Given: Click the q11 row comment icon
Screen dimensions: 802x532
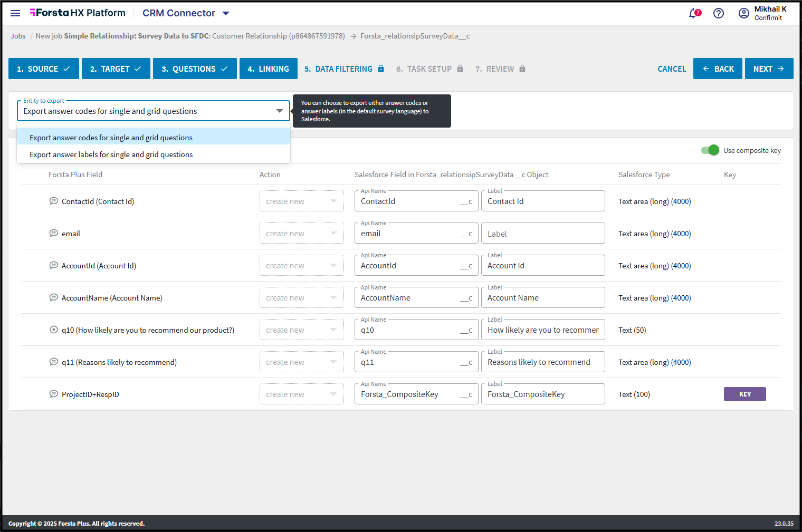Looking at the screenshot, I should pos(54,362).
